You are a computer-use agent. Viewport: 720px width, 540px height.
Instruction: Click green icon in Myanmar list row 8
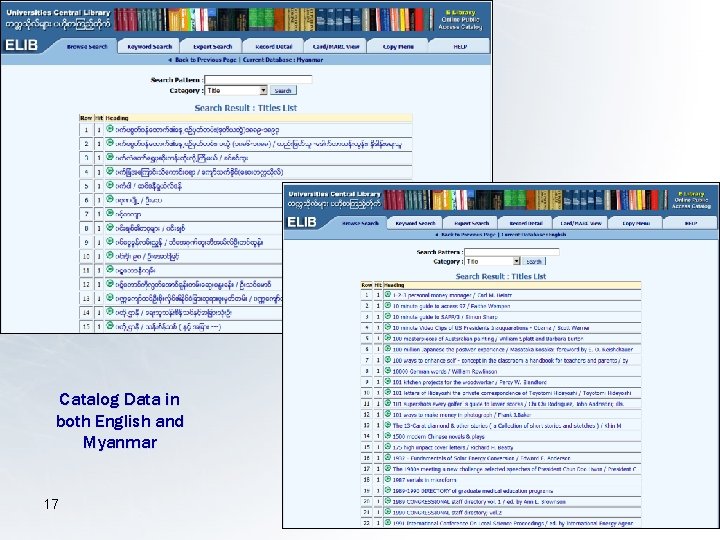coord(110,227)
